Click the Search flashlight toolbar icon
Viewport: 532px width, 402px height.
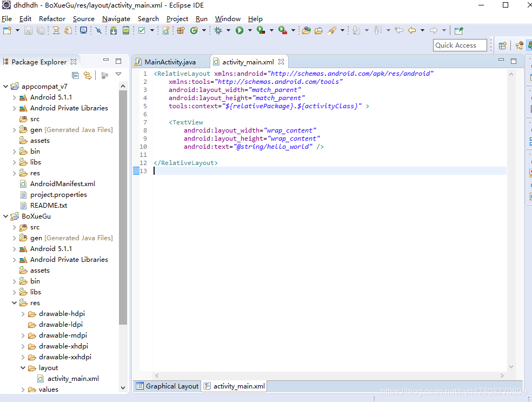(332, 30)
